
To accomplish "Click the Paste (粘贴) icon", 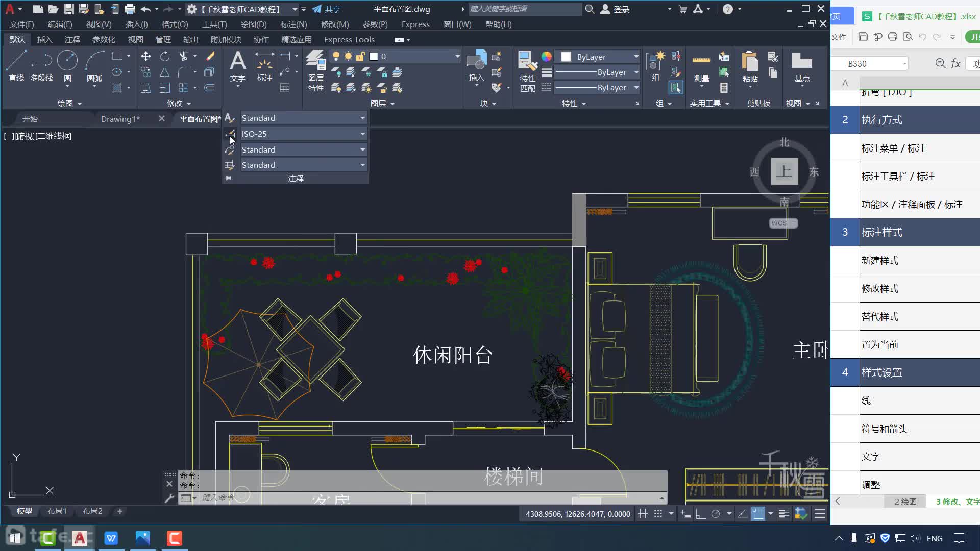I will pyautogui.click(x=750, y=66).
